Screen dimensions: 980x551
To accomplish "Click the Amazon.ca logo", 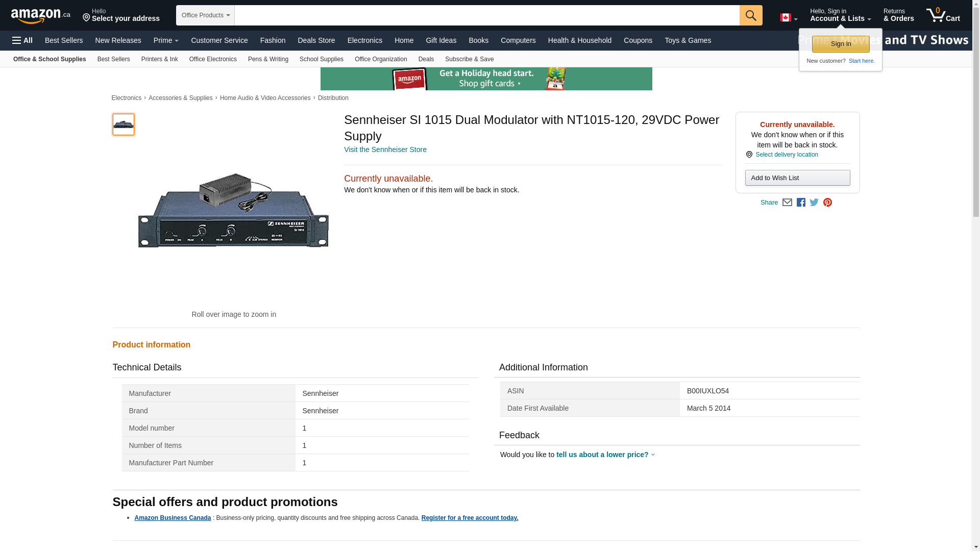I will click(x=40, y=15).
